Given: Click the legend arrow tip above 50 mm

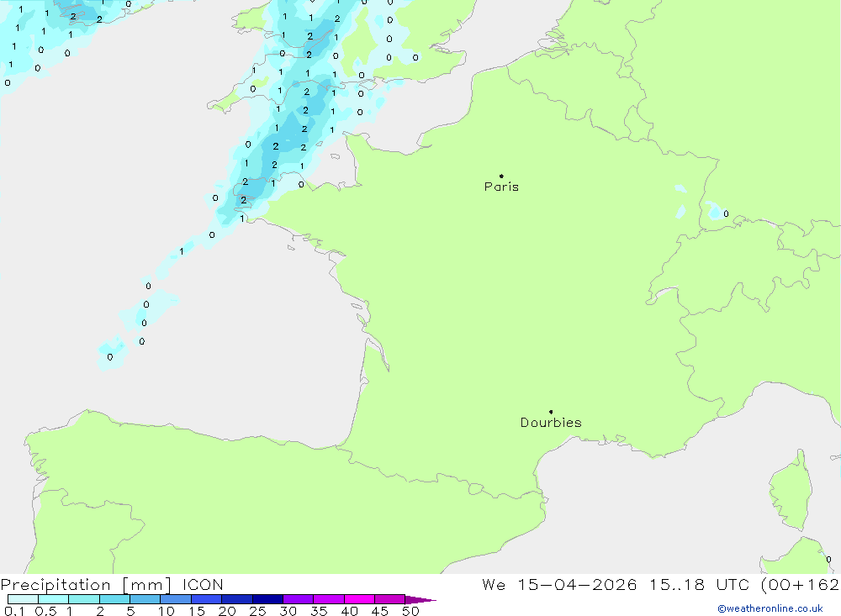Looking at the screenshot, I should 420,599.
